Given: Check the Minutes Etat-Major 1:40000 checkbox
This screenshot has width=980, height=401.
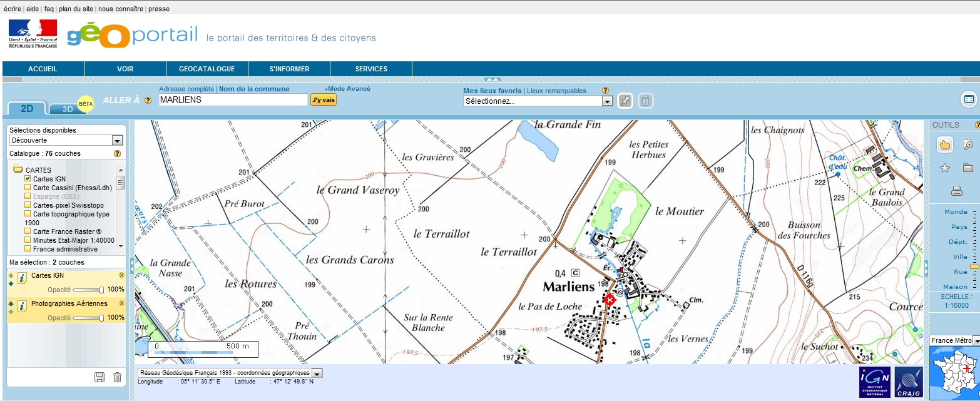Looking at the screenshot, I should pyautogui.click(x=28, y=240).
